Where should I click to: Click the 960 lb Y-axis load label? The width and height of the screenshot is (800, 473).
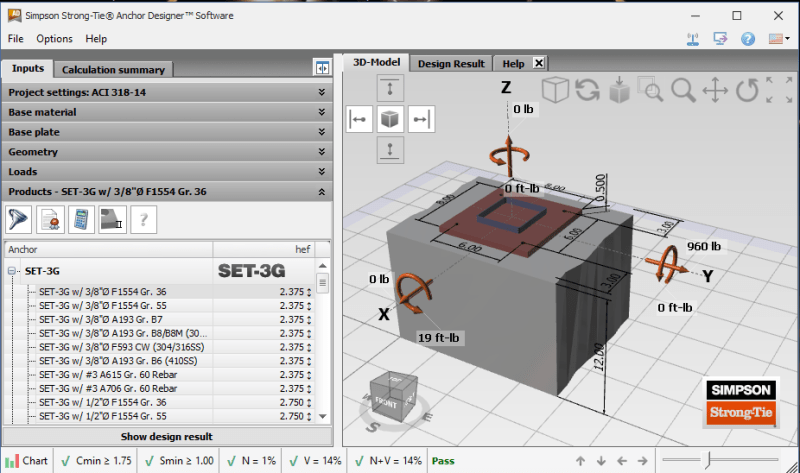pos(704,246)
